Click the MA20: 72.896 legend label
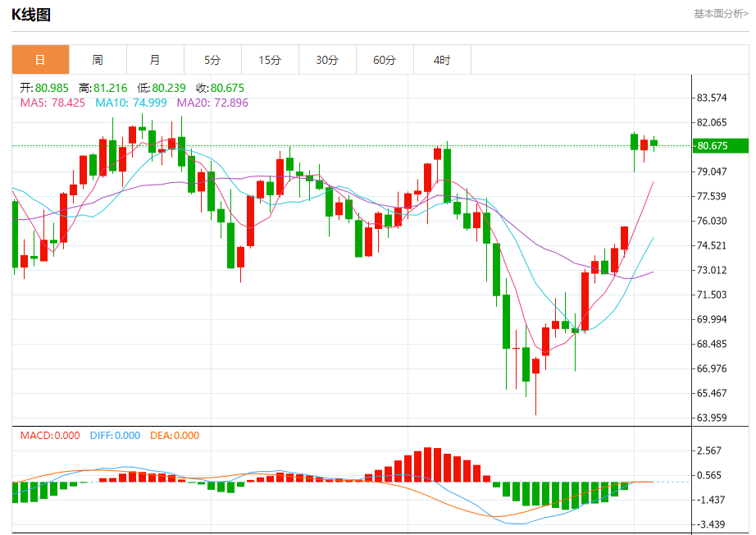The width and height of the screenshot is (756, 535). (212, 103)
